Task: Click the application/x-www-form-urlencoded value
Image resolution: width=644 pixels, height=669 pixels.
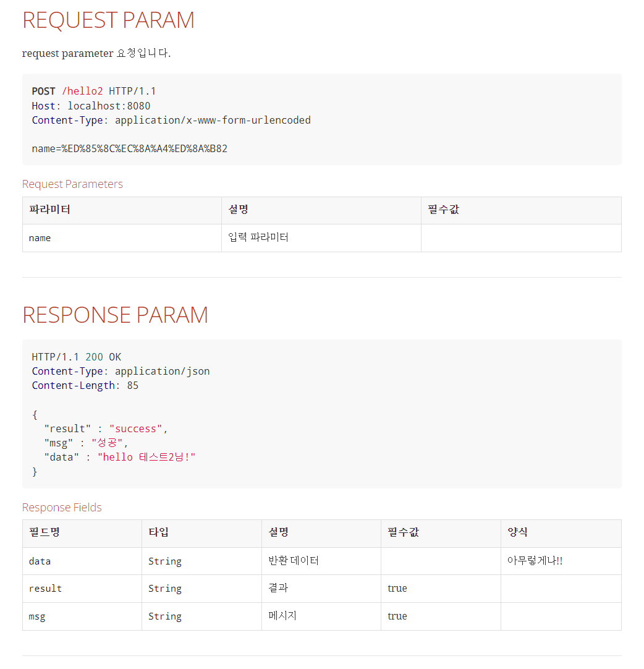Action: (x=213, y=121)
